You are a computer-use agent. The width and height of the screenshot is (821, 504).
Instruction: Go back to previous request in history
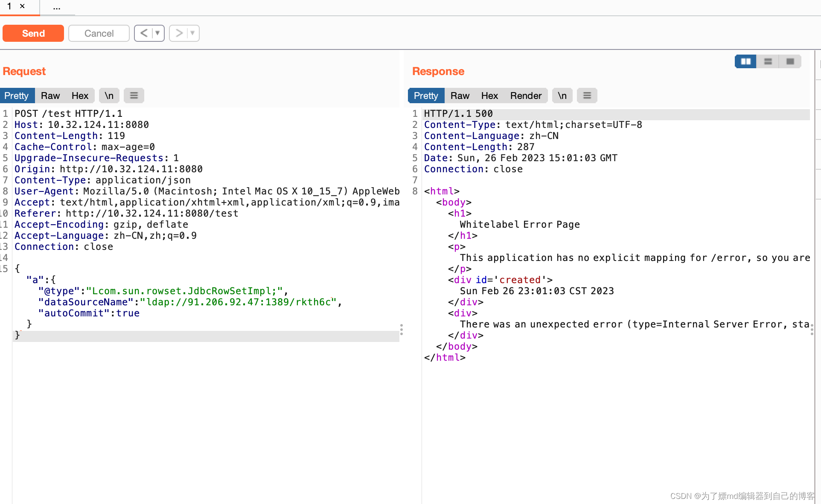click(x=144, y=33)
